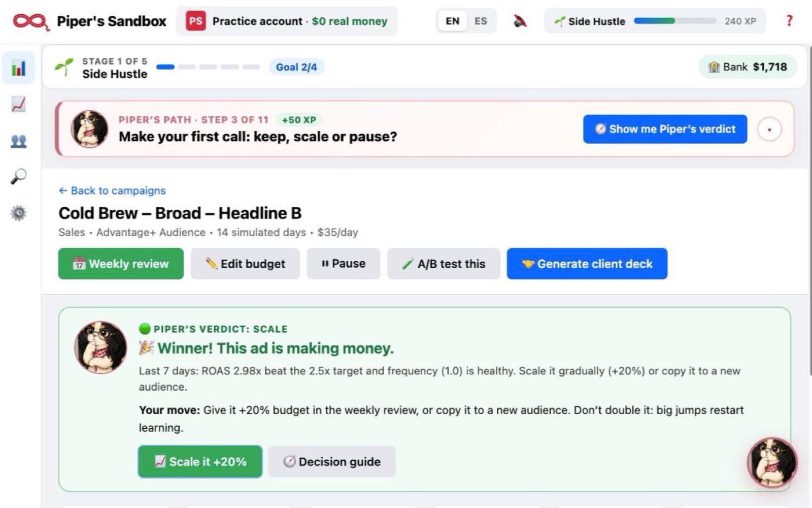812x508 pixels.
Task: Click the 'Winner! This ad is making money.' heading
Action: point(276,348)
